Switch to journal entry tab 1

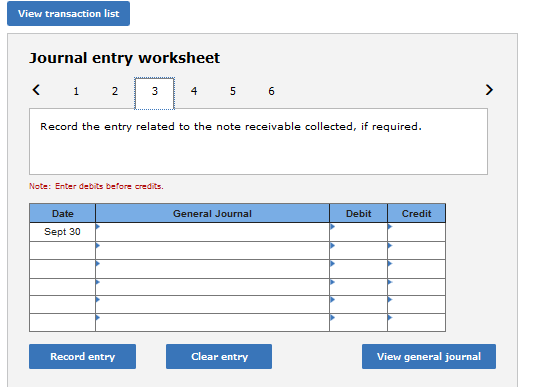(x=76, y=91)
